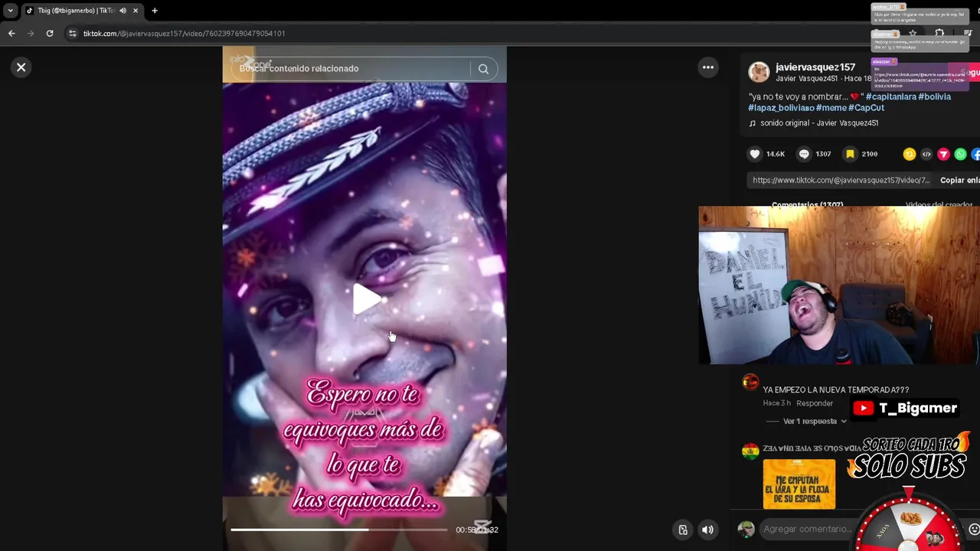Expand 'Ver 1 respuesta' replies

pyautogui.click(x=810, y=422)
